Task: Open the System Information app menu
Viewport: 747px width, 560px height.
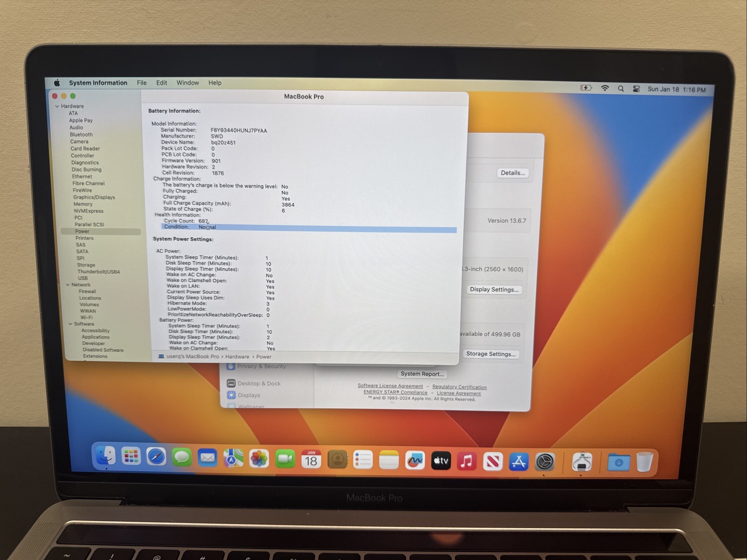Action: pyautogui.click(x=98, y=83)
